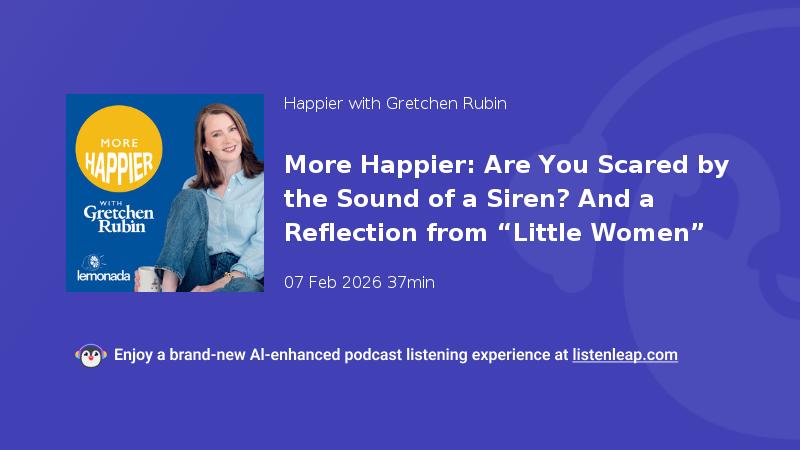Open the More Happier podcast cover artwork

tap(165, 193)
